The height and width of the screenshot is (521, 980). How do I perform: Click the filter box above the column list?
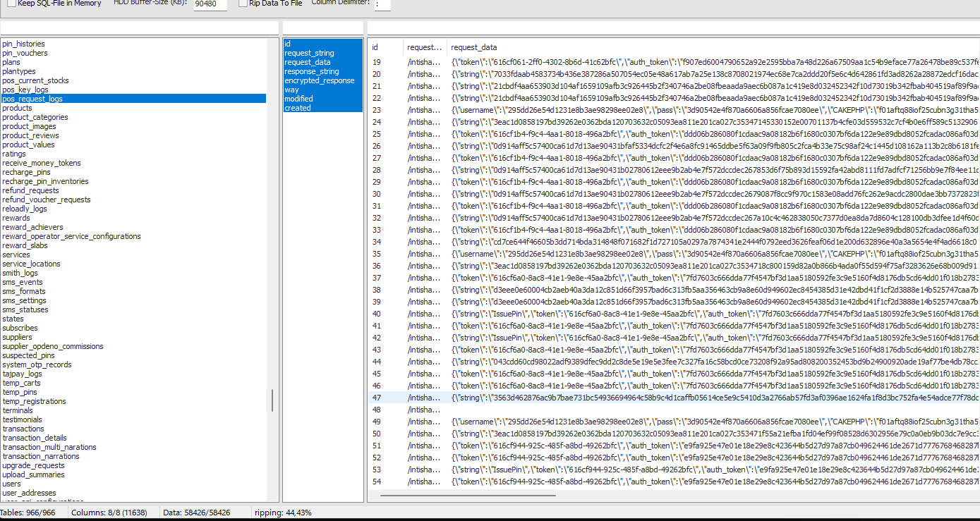click(x=322, y=28)
